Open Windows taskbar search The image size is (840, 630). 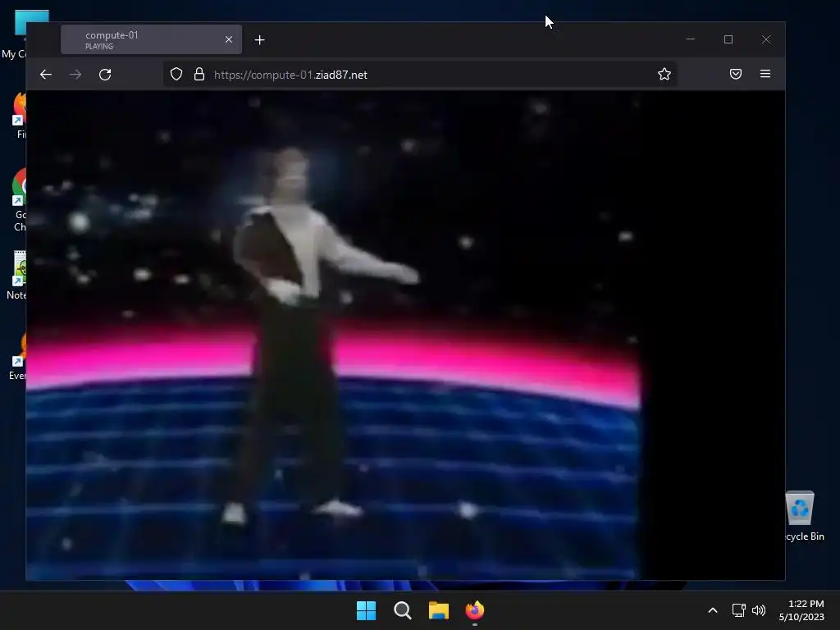402,610
